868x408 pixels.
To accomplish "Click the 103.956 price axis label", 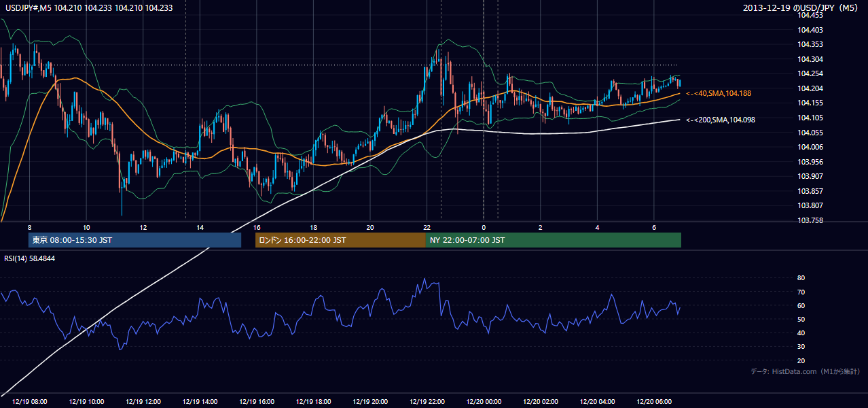I will 811,162.
